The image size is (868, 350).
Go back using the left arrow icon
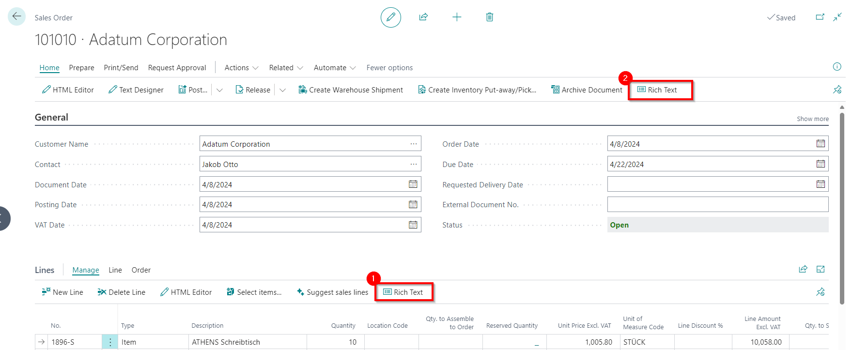point(16,16)
